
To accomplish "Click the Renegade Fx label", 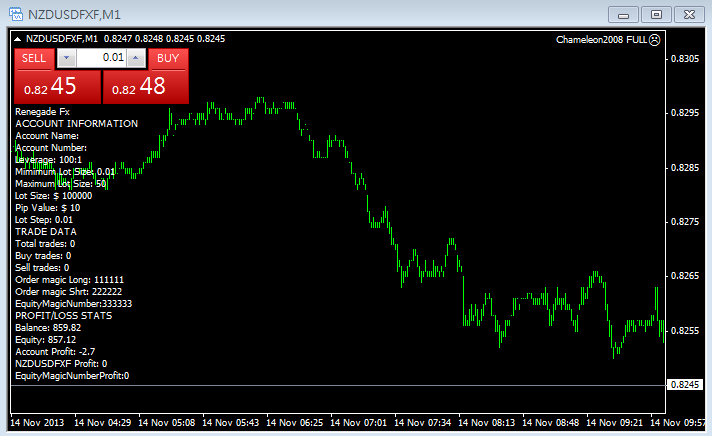I will [x=42, y=112].
